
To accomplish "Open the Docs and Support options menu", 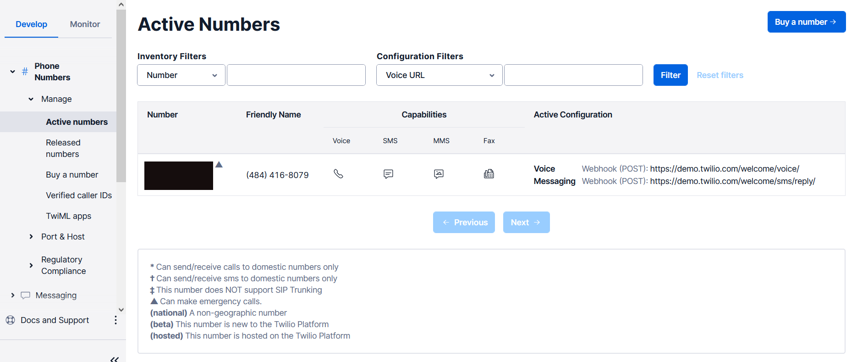I will (115, 320).
